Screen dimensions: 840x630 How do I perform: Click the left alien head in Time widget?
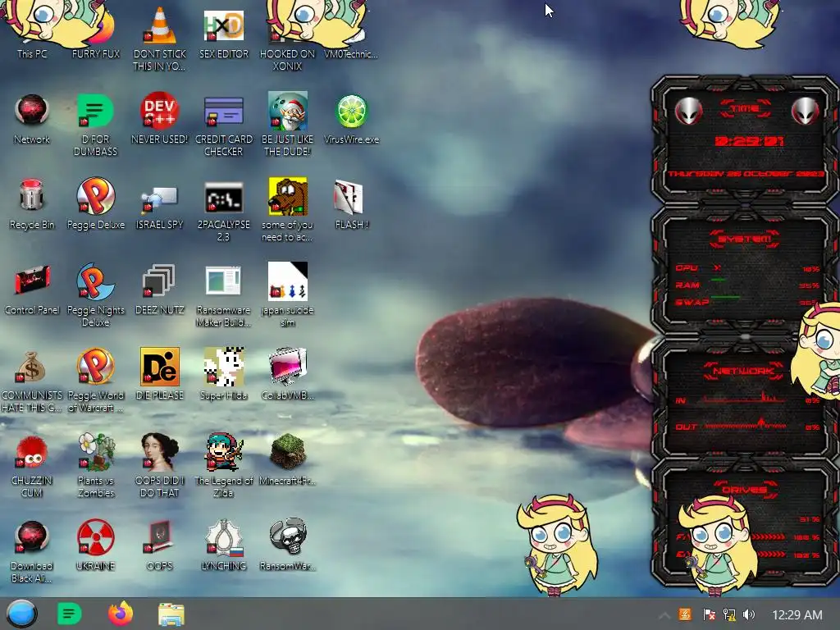pyautogui.click(x=688, y=112)
